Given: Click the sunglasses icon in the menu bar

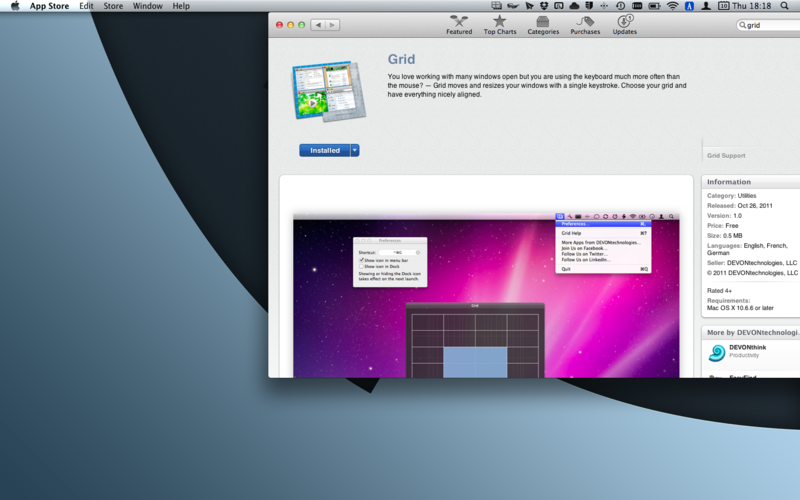Looking at the screenshot, I should pyautogui.click(x=513, y=6).
